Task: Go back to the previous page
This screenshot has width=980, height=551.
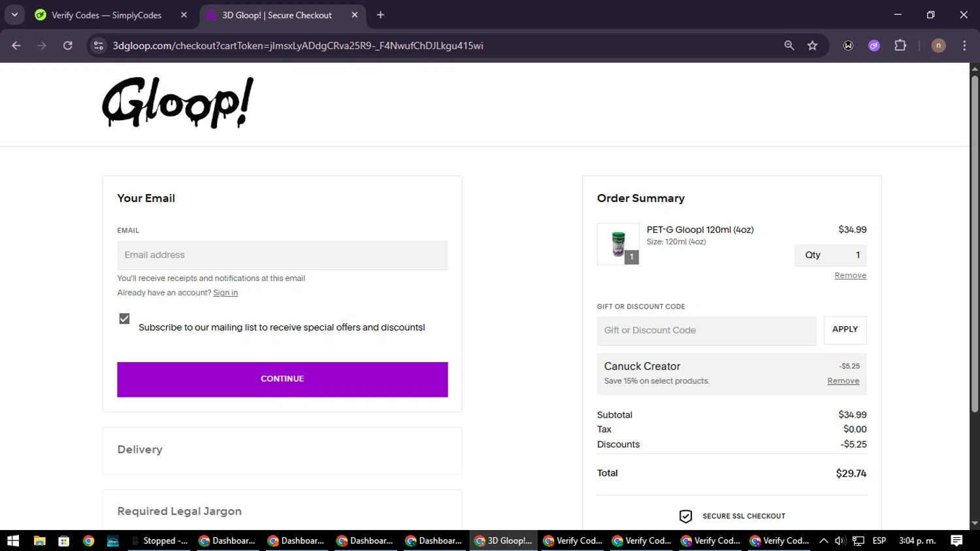Action: click(x=16, y=46)
